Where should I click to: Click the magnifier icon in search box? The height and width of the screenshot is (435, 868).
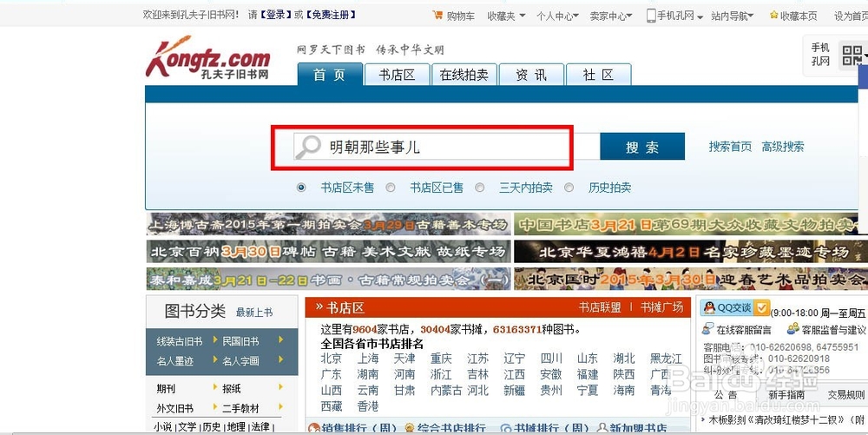[x=308, y=148]
